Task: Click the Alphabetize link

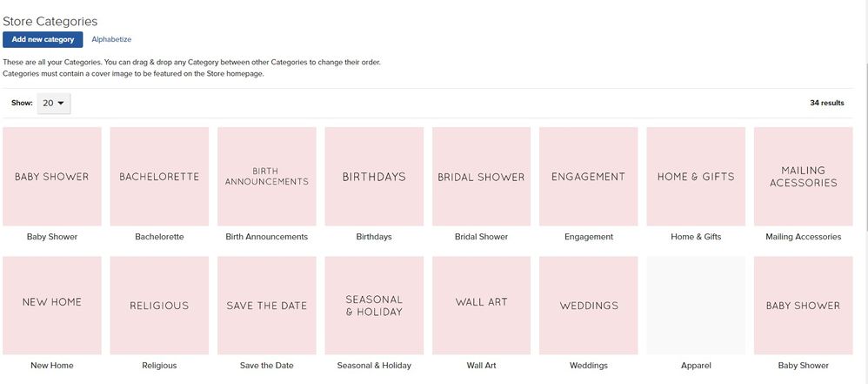Action: click(x=111, y=39)
